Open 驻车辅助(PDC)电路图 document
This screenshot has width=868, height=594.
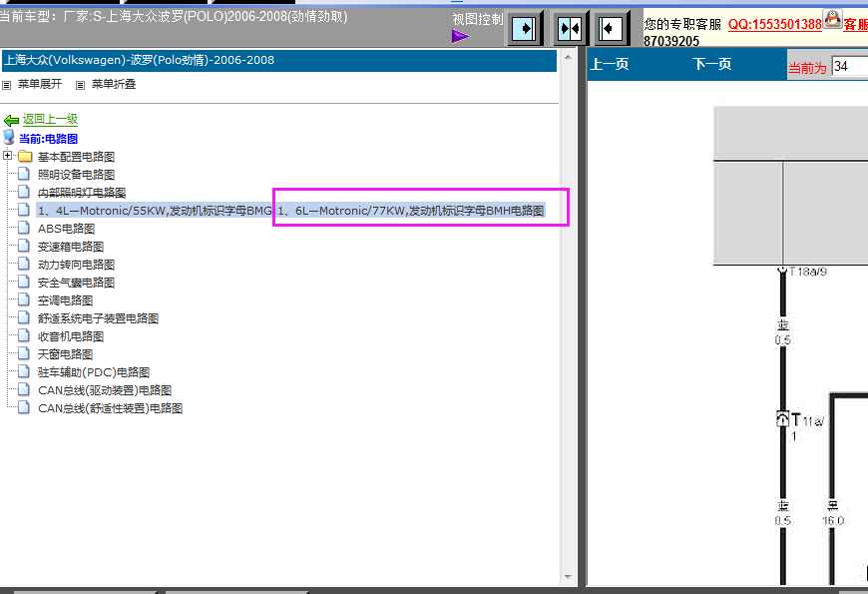click(x=94, y=372)
